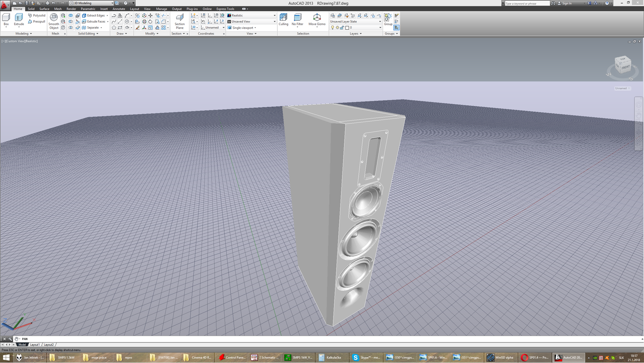
Task: Go to the Annotate ribbon tab
Action: click(119, 9)
